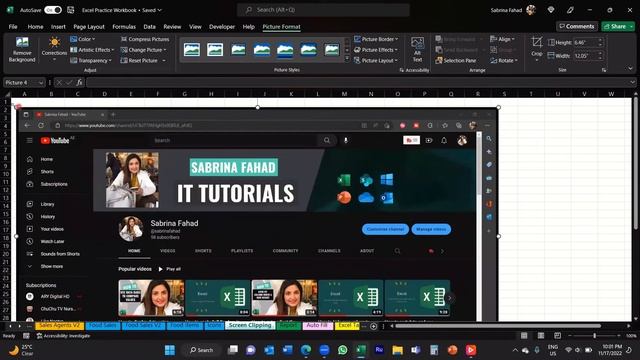The height and width of the screenshot is (360, 640).
Task: Click the Excel icon in the taskbar
Action: pos(361,350)
